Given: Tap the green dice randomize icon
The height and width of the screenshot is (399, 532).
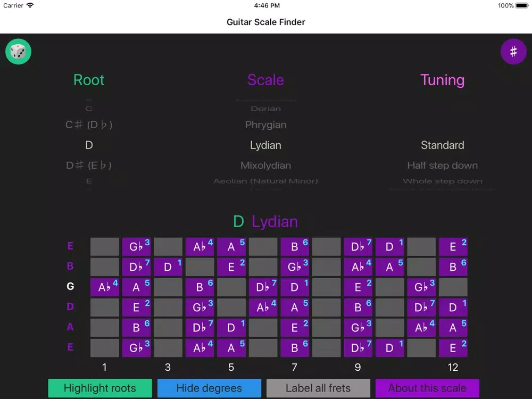Looking at the screenshot, I should [x=18, y=52].
